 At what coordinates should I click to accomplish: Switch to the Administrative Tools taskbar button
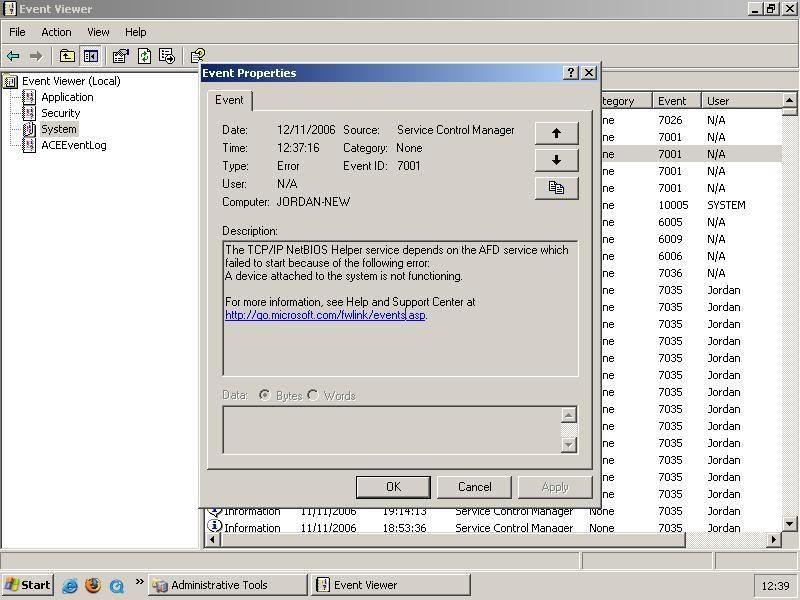click(228, 585)
